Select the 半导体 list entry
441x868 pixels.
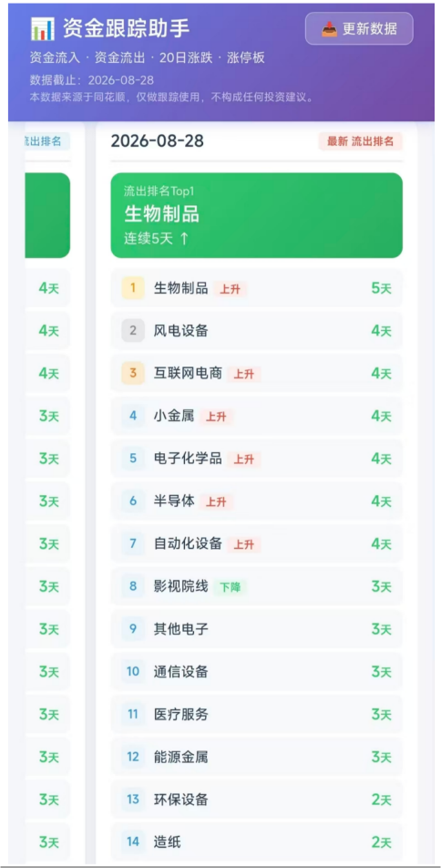[x=256, y=501]
